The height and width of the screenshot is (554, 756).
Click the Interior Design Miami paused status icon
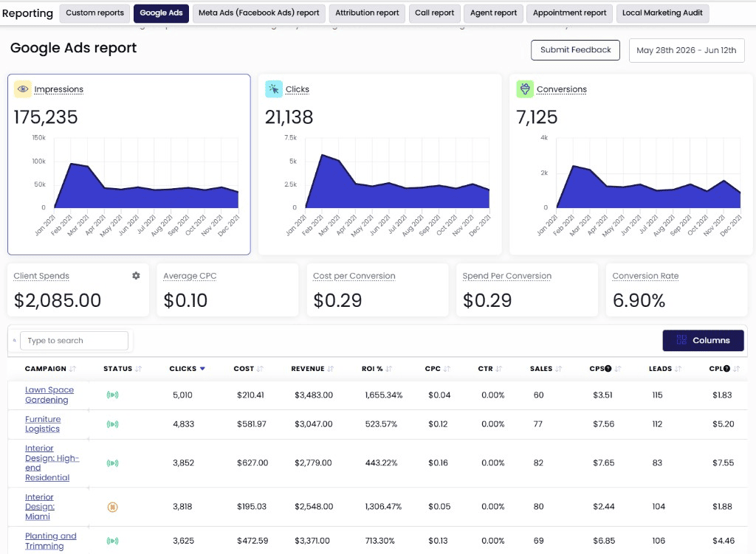point(112,507)
